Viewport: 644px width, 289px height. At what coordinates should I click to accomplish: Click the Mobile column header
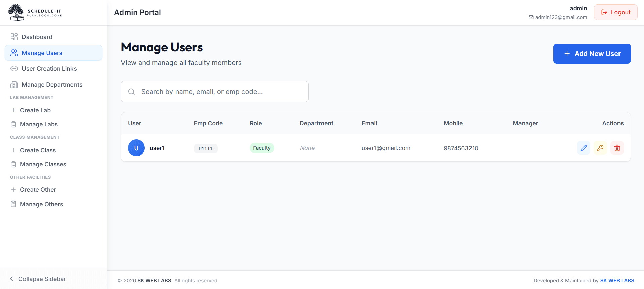(453, 123)
